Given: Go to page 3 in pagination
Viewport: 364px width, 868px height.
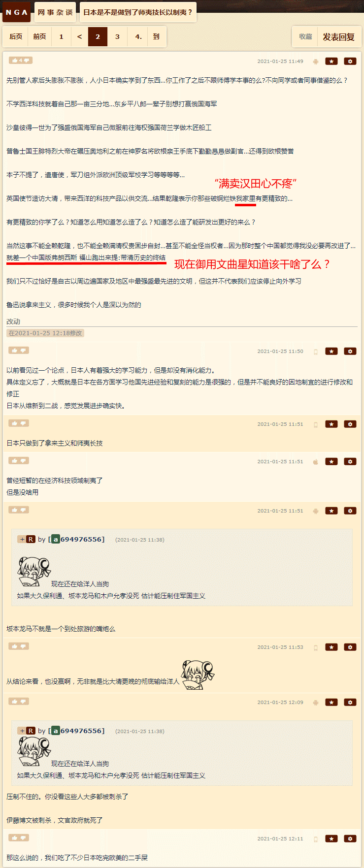Looking at the screenshot, I should coord(117,36).
